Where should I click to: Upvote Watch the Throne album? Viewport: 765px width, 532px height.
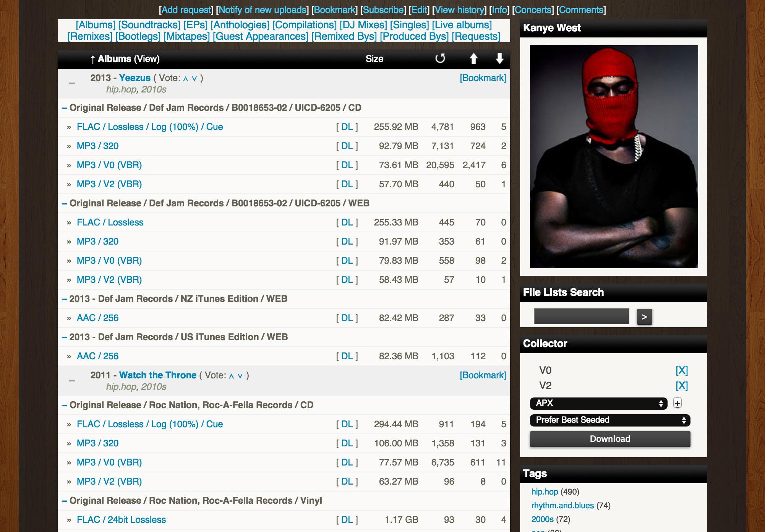coord(231,376)
